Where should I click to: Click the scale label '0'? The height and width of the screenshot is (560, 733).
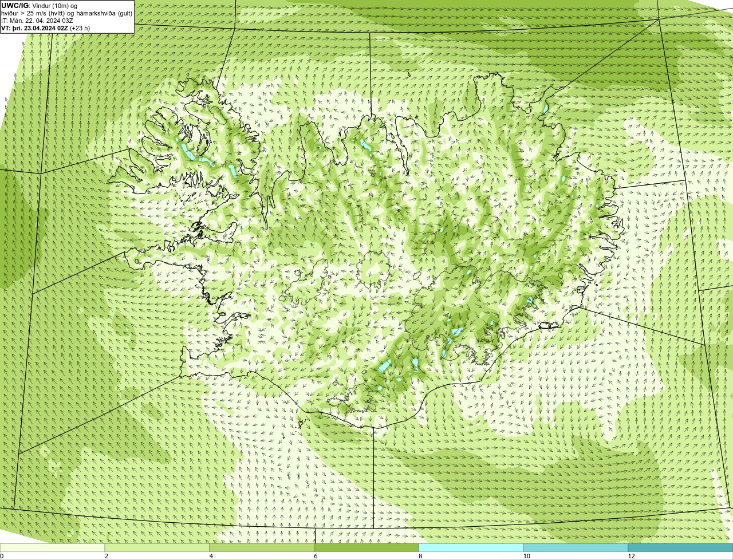(2, 556)
